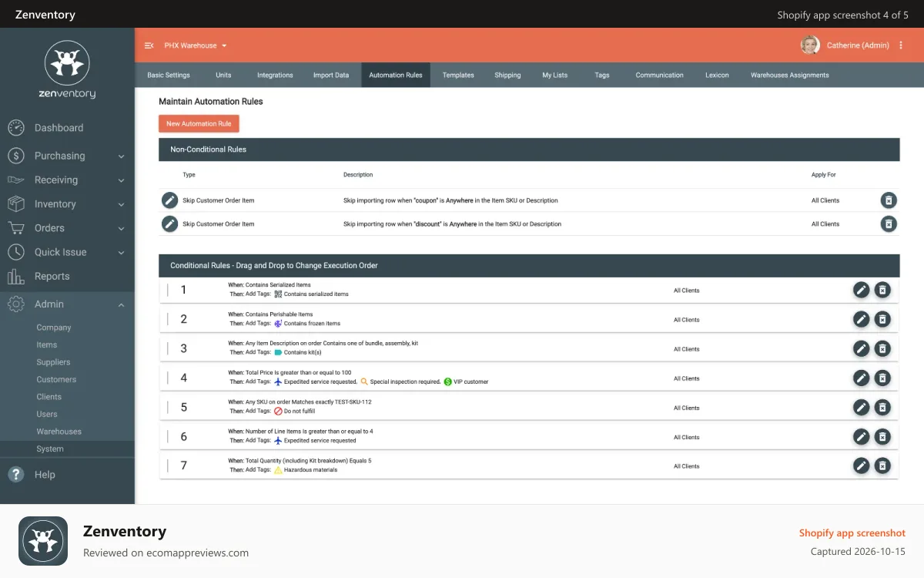Click the Orders cart icon
The height and width of the screenshot is (578, 924).
point(16,228)
